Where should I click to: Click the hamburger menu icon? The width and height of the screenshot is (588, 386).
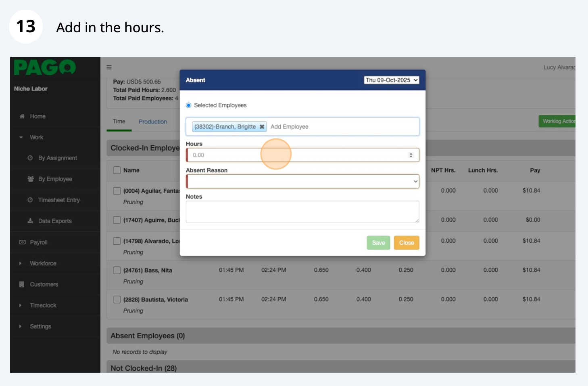point(109,67)
